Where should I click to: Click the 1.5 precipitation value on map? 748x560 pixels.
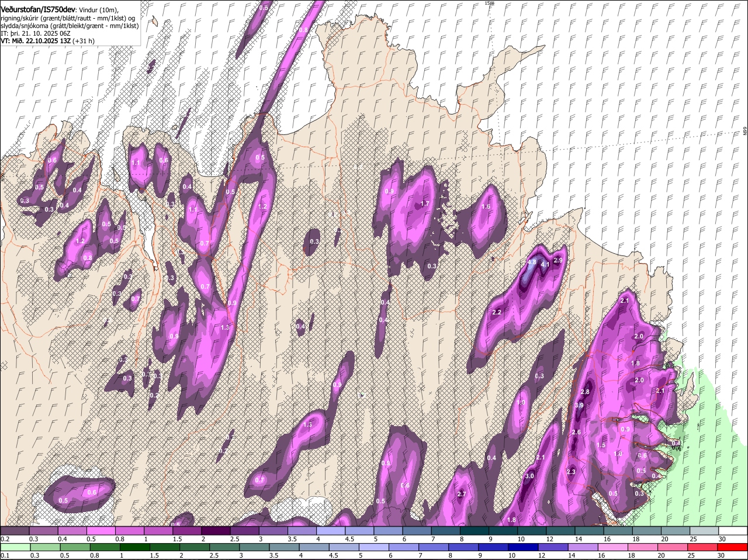pyautogui.click(x=601, y=445)
